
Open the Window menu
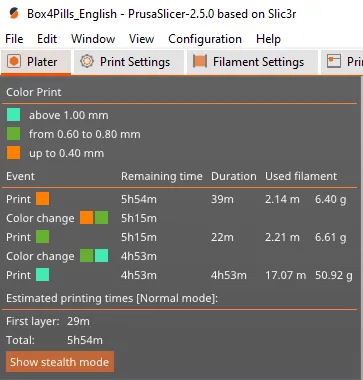point(93,39)
